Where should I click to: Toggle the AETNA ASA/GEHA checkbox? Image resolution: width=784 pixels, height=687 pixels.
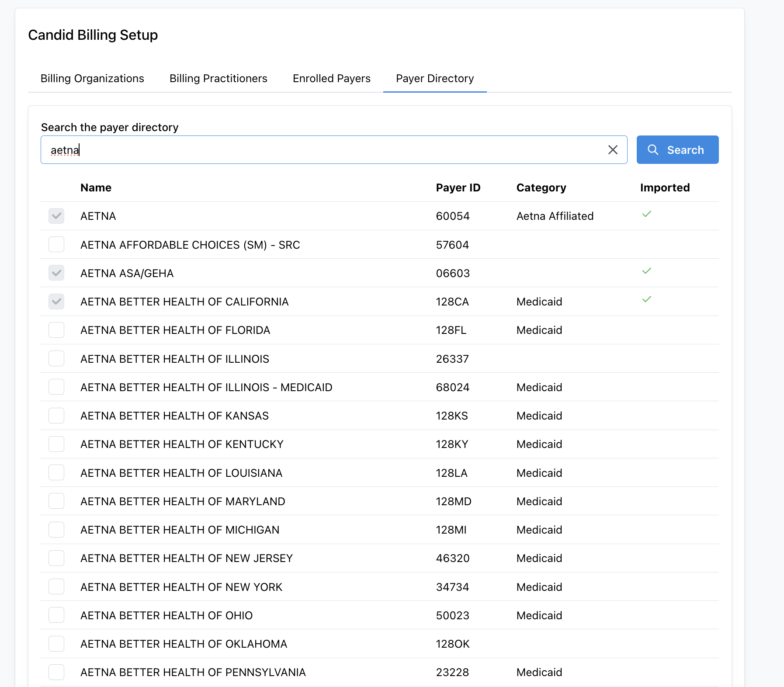(x=56, y=273)
